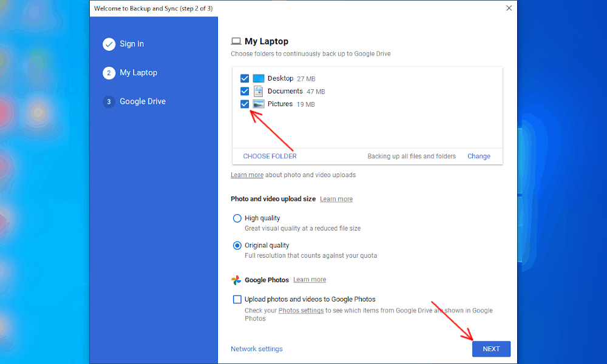607x364 pixels.
Task: Go to the Sign in step
Action: click(x=132, y=44)
